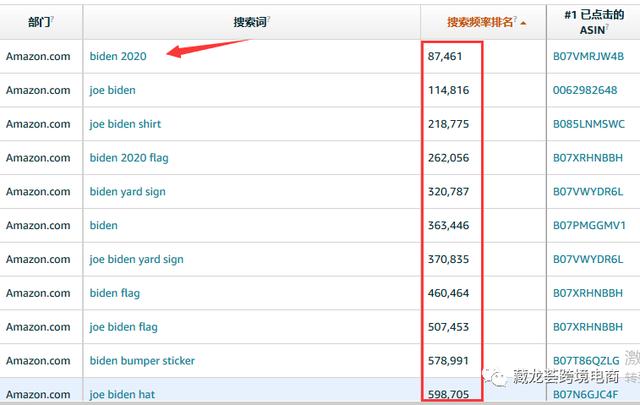Screen dimensions: 640x405
Task: Click Amazon.com in the joe biden shirt row
Action: coord(38,124)
